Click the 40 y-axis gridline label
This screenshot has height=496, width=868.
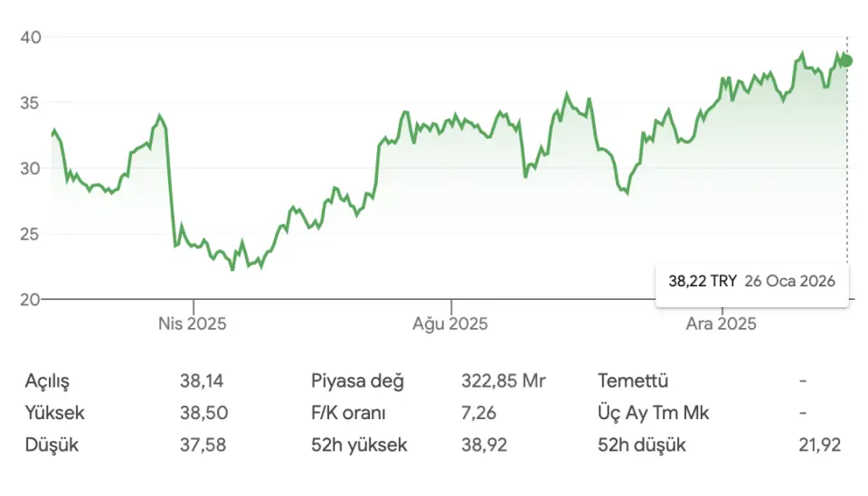point(30,37)
